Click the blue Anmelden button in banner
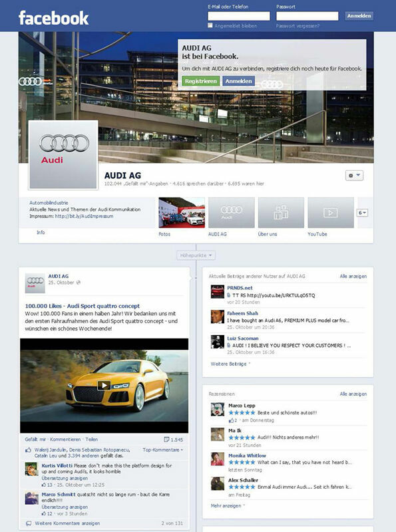The height and width of the screenshot is (532, 396). (x=239, y=81)
